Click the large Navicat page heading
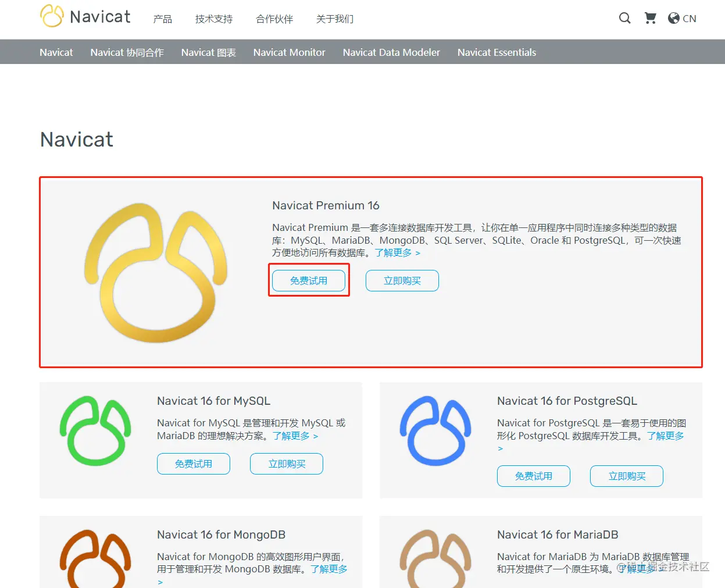 point(77,140)
